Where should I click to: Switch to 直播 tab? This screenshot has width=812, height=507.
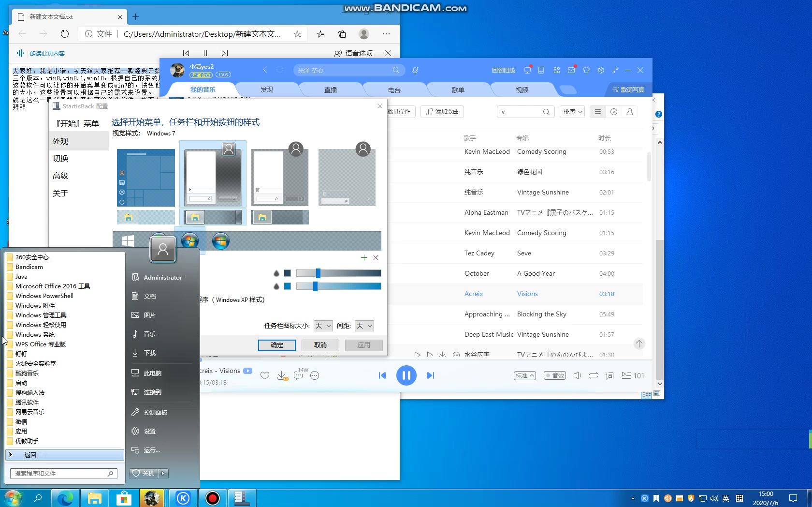coord(331,90)
